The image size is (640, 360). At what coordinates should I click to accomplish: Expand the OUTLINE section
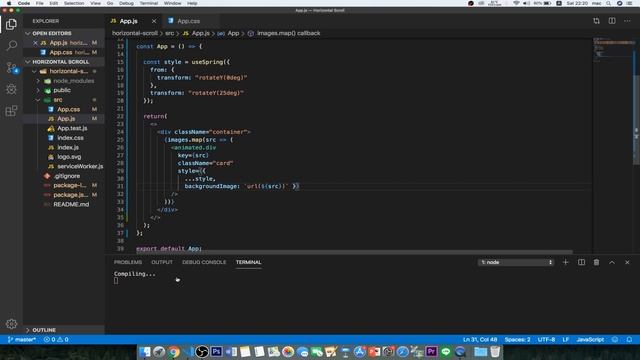click(64, 330)
